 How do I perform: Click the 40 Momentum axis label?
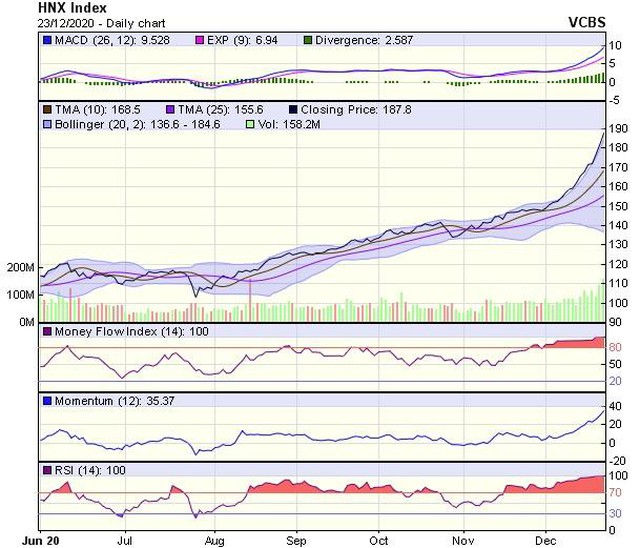click(x=615, y=406)
